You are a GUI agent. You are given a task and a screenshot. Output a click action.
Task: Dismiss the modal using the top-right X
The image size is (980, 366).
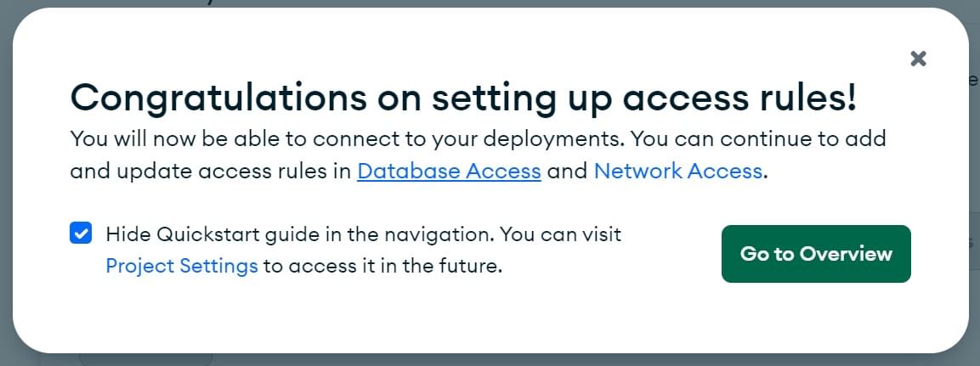(918, 59)
